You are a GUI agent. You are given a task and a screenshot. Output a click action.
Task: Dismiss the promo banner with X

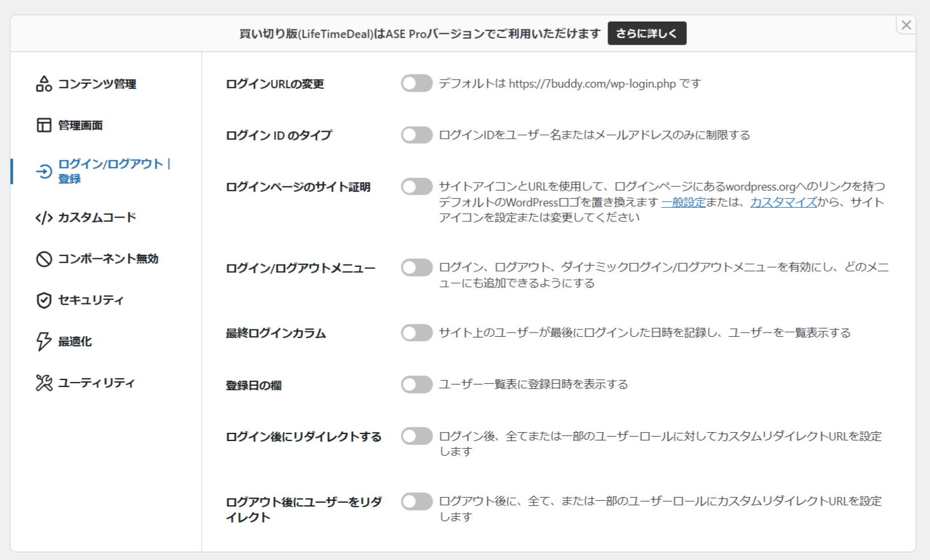(x=906, y=25)
